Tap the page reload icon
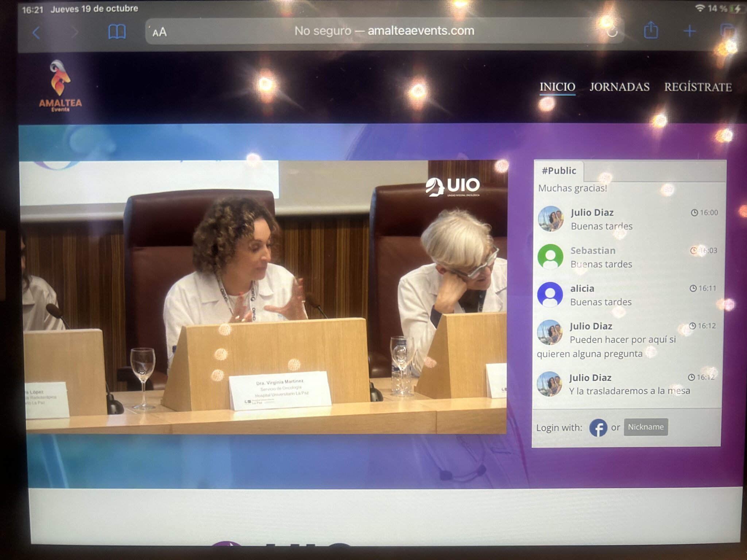747x560 pixels. tap(612, 32)
